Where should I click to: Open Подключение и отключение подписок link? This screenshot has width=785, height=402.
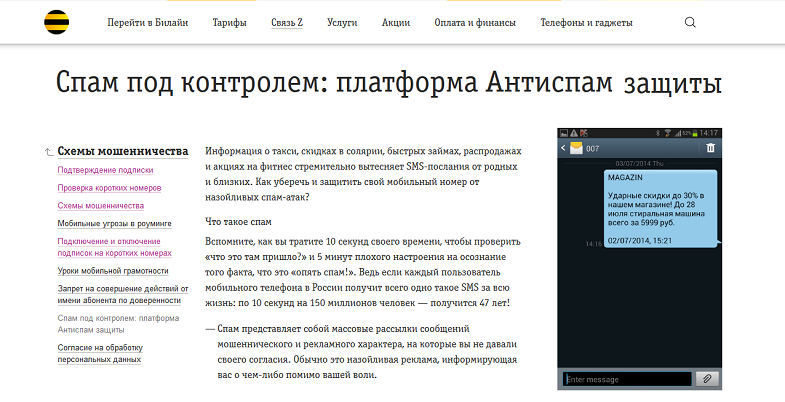click(115, 247)
